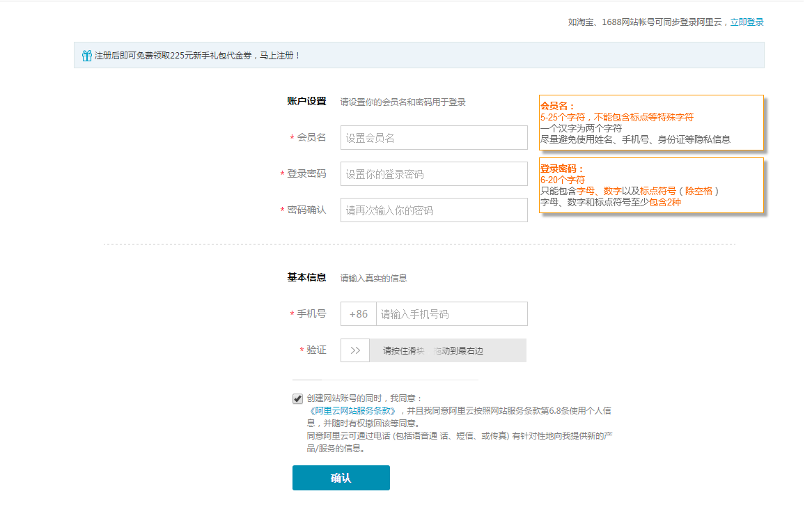Open the 阿里云网站服务条款 link

pos(352,411)
